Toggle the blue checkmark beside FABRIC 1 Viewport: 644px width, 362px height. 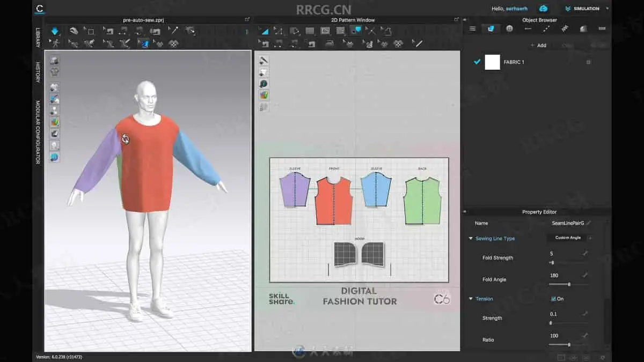coord(477,62)
